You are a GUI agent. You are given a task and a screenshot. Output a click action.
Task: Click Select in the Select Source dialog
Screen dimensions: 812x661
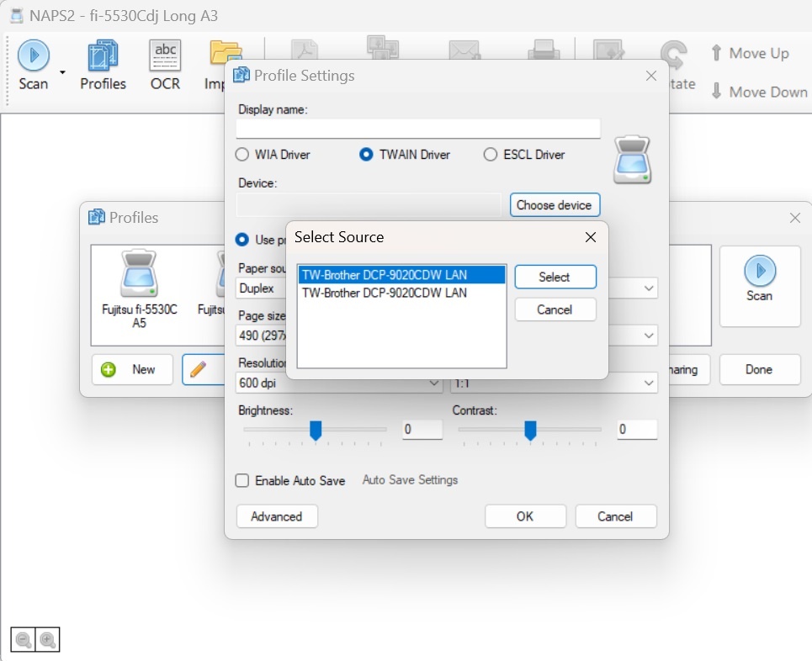(555, 277)
